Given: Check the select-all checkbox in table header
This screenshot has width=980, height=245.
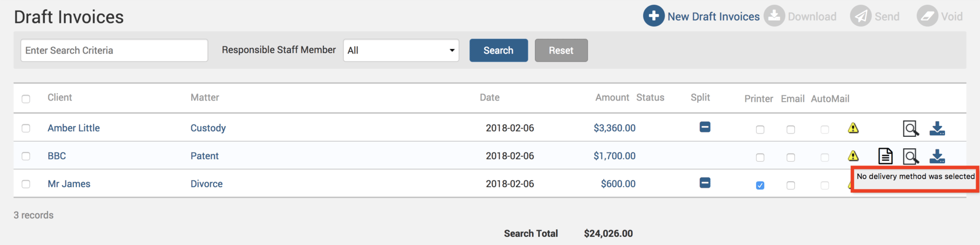Looking at the screenshot, I should coord(26,99).
